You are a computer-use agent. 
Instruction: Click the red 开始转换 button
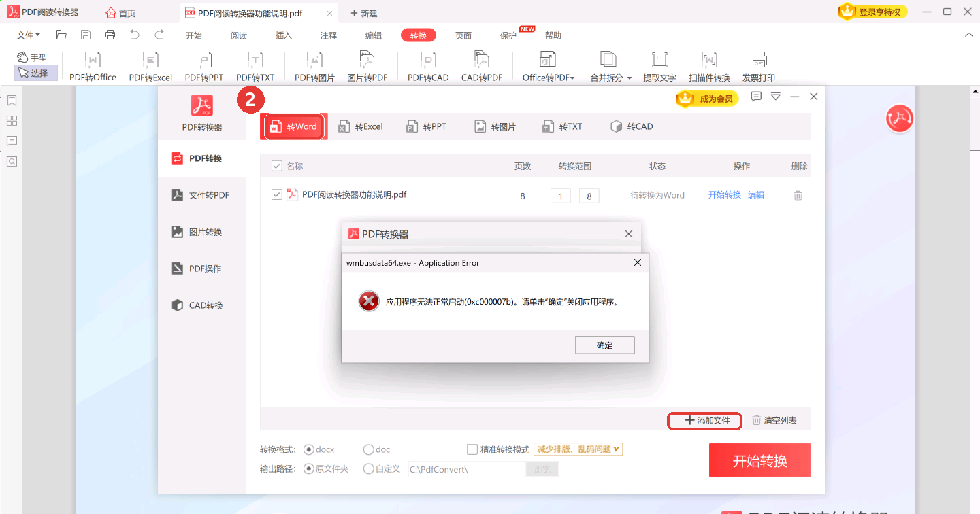[x=759, y=460]
